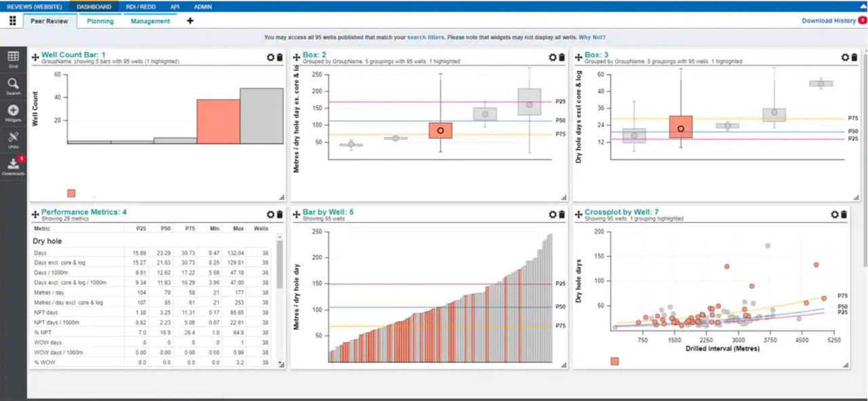Image resolution: width=868 pixels, height=401 pixels.
Task: Delete the Performance Metrics widget
Action: click(x=279, y=214)
